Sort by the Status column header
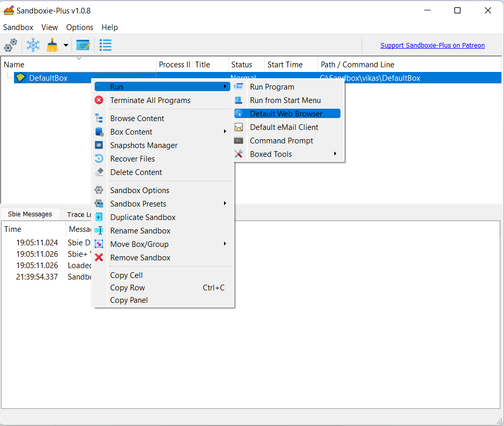 coord(246,65)
